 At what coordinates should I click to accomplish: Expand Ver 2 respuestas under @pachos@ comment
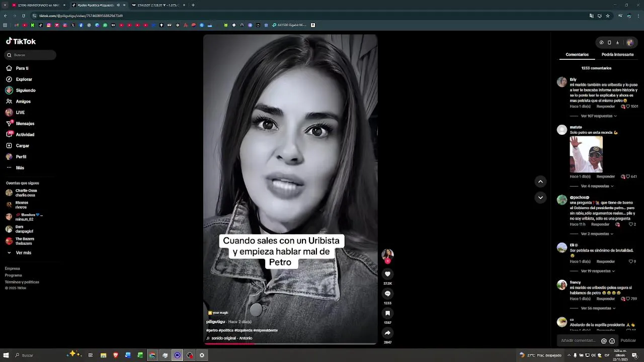click(597, 234)
